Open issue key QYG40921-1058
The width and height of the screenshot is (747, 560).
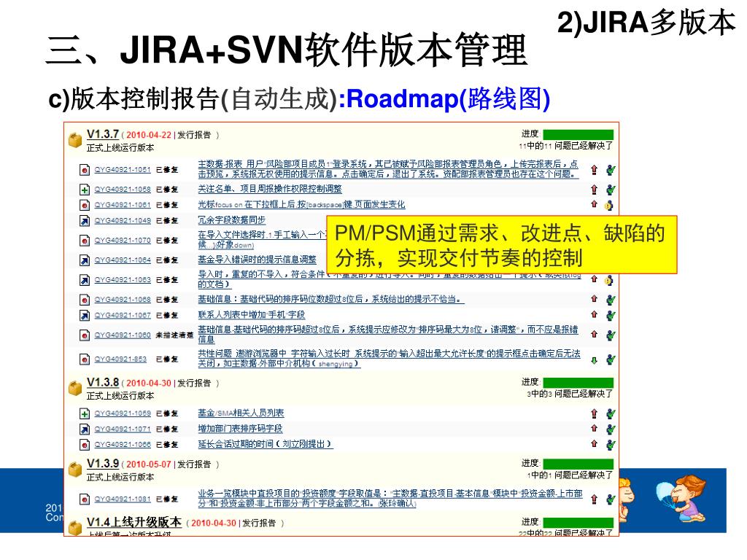123,190
